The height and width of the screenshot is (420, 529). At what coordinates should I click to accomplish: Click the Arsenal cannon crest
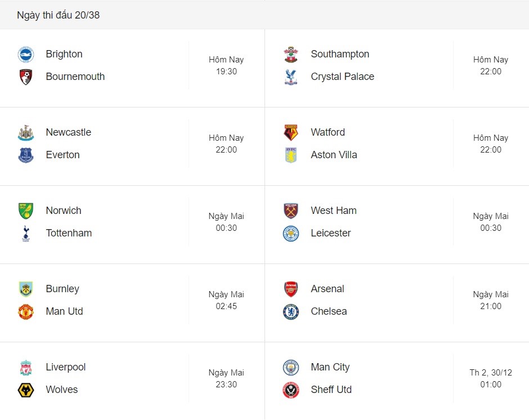pyautogui.click(x=290, y=289)
